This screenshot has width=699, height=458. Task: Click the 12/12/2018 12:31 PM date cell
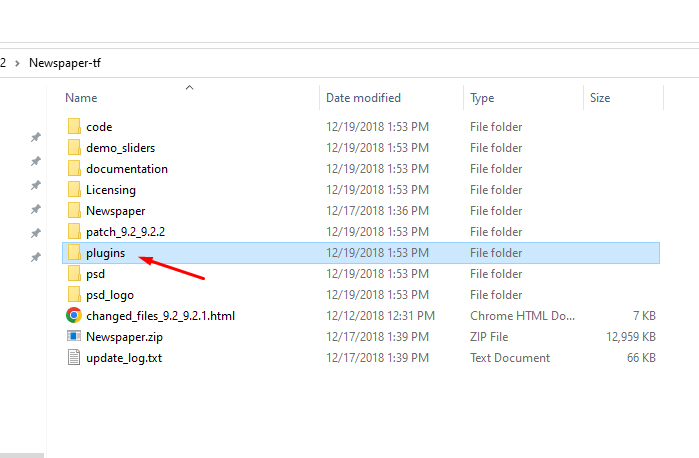click(x=380, y=316)
